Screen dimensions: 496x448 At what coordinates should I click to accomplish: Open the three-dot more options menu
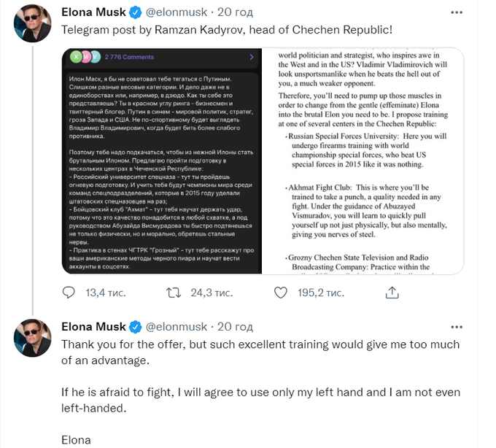tap(455, 13)
